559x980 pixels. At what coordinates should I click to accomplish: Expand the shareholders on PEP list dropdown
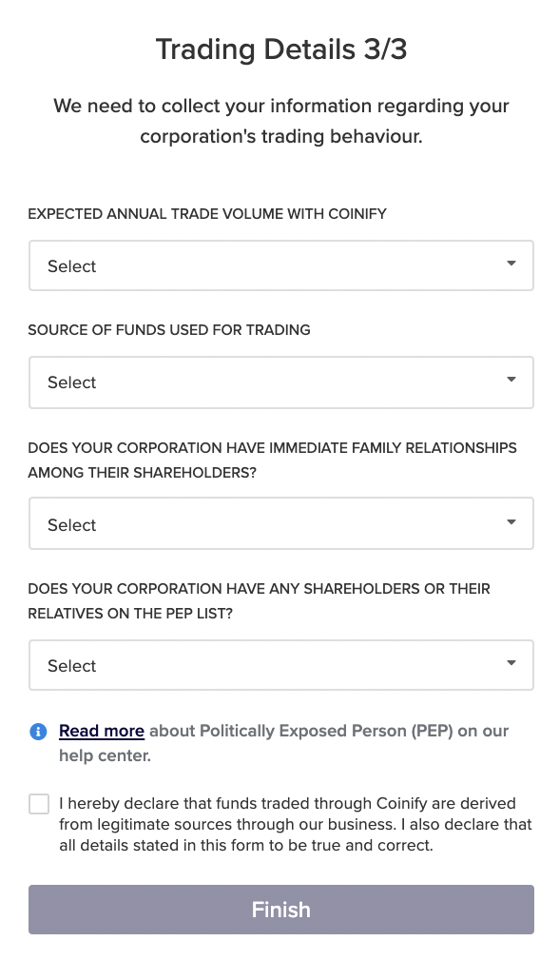coord(281,665)
